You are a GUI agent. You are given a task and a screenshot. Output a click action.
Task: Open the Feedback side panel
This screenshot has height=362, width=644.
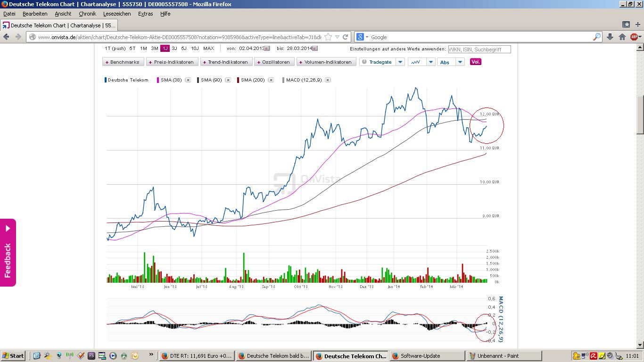tap(8, 253)
